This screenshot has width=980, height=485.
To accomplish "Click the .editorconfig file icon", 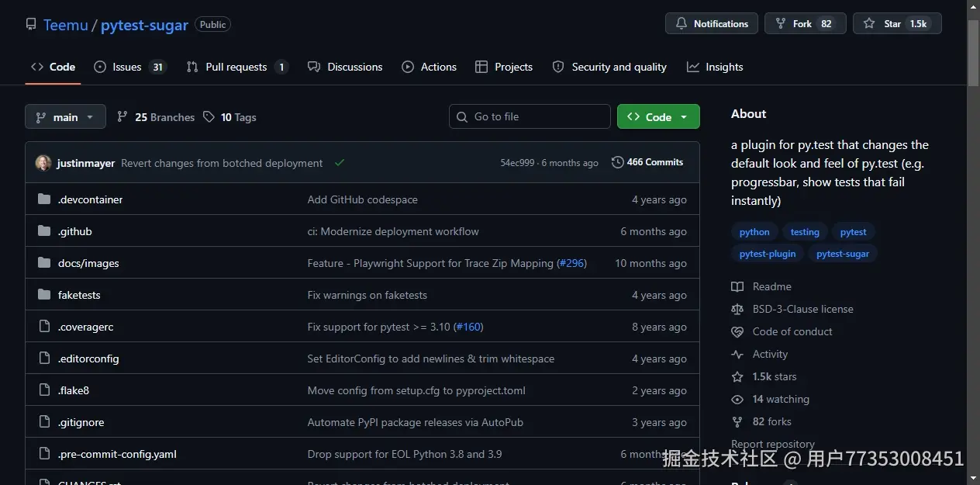I will [44, 359].
